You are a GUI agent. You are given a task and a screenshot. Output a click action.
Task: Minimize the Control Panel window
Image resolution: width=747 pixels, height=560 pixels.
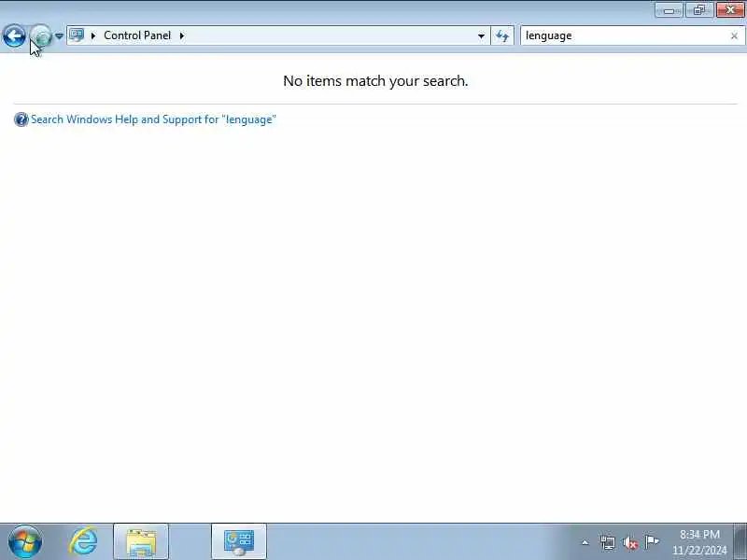669,10
